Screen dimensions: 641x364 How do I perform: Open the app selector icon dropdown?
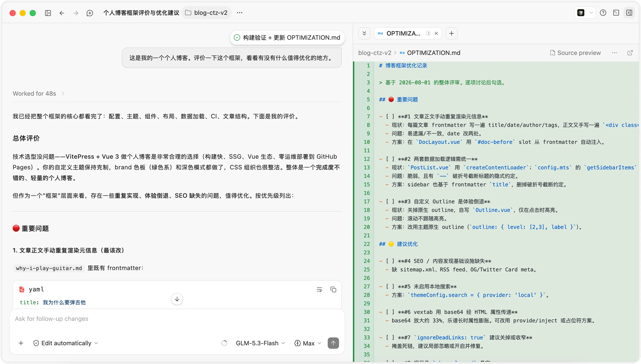tap(585, 13)
